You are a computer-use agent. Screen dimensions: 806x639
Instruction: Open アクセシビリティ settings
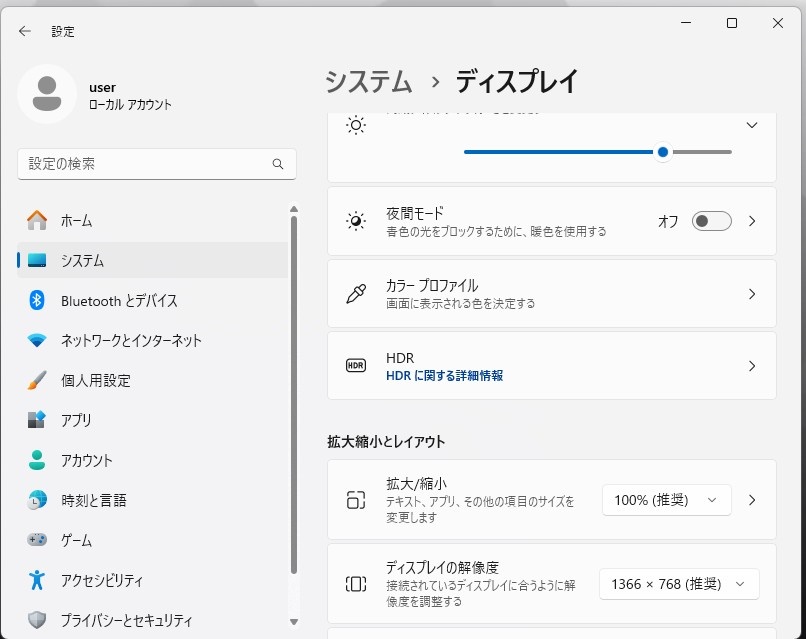(153, 580)
